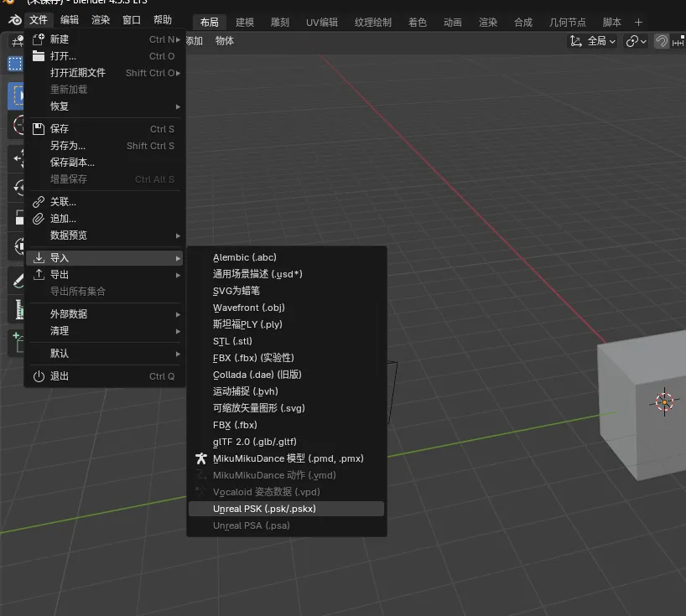Open the pivot point dropdown

(x=637, y=41)
